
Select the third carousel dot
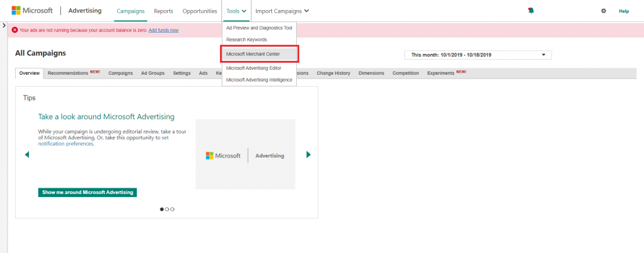pos(172,209)
